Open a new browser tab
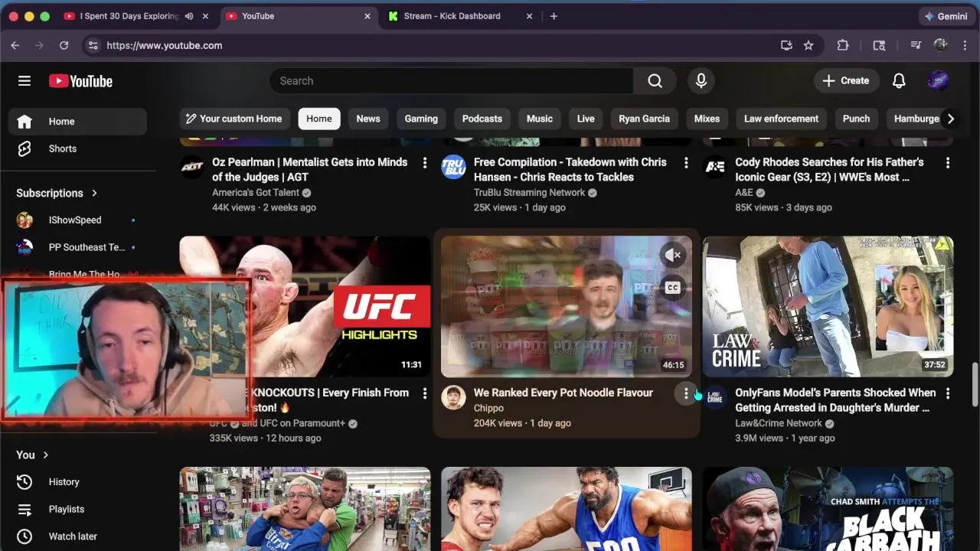The width and height of the screenshot is (980, 551). click(x=554, y=16)
